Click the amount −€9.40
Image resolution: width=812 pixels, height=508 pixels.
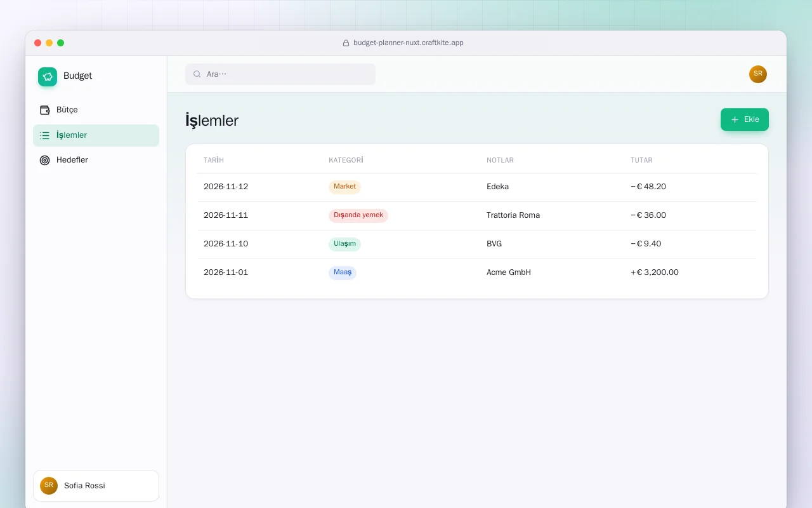[646, 244]
